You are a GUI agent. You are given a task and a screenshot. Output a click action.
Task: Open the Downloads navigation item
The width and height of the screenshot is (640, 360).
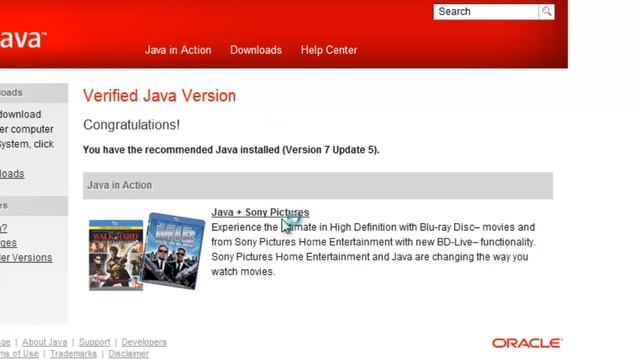(256, 50)
